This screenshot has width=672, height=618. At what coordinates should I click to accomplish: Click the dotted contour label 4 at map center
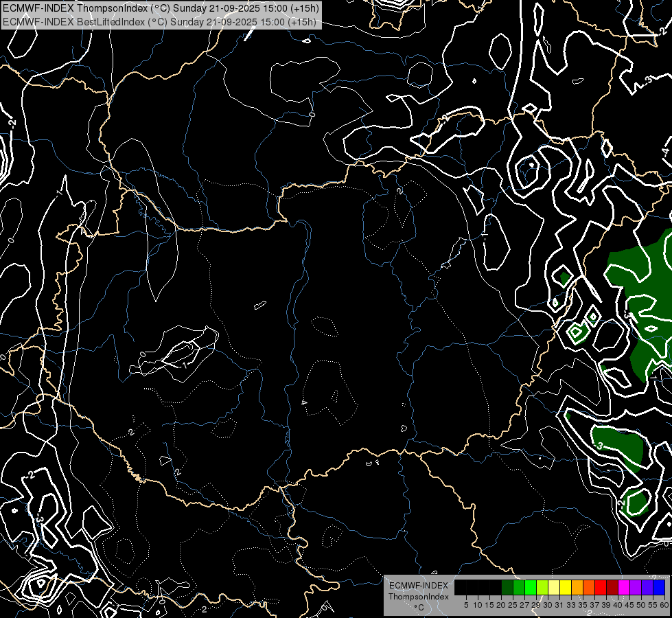coord(304,402)
